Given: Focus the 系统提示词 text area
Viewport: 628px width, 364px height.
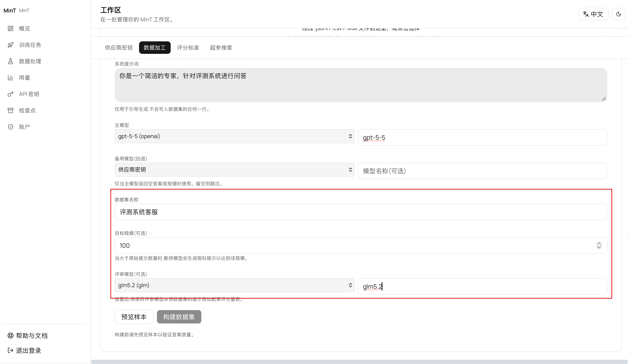Looking at the screenshot, I should coord(361,85).
